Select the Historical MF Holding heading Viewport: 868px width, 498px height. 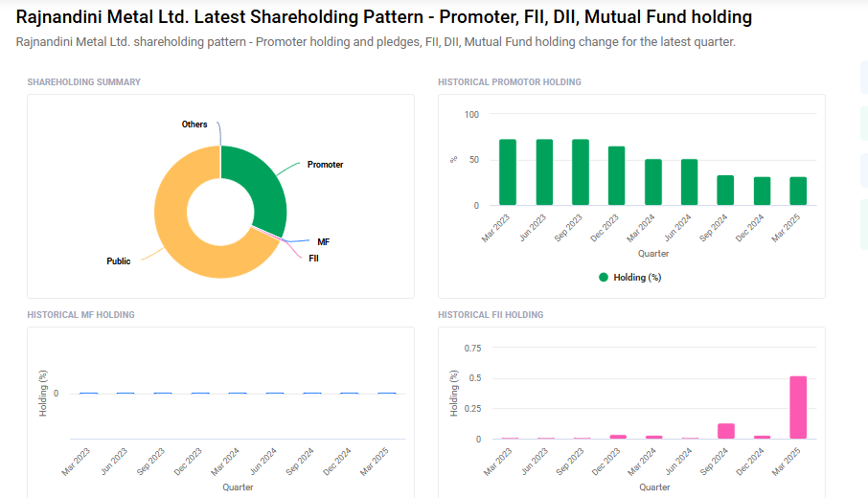tap(80, 315)
